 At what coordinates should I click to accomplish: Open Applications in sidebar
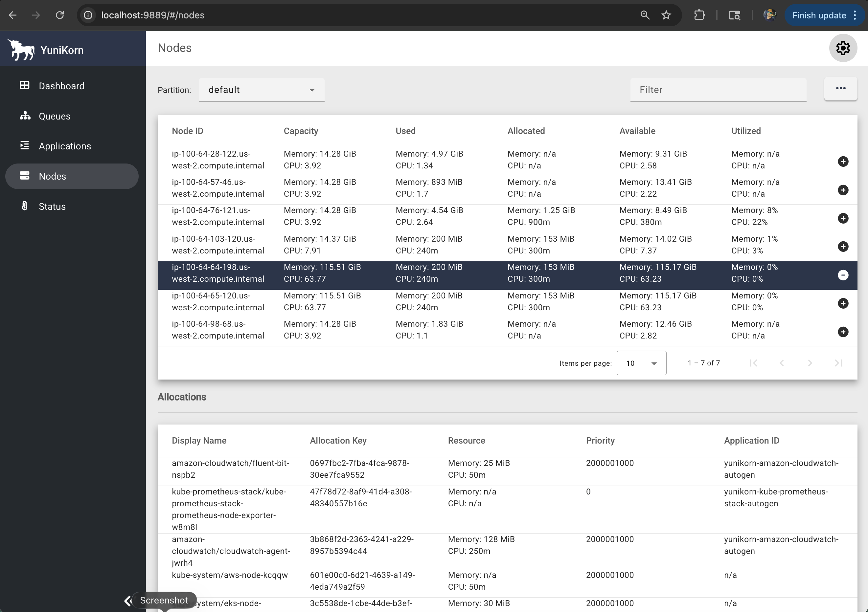[x=65, y=146]
